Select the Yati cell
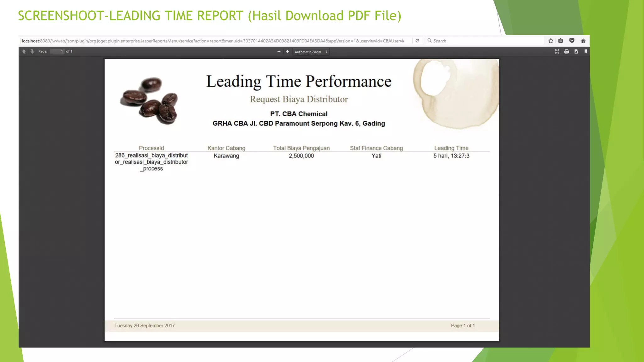Screen dimensions: 644x362 376,156
